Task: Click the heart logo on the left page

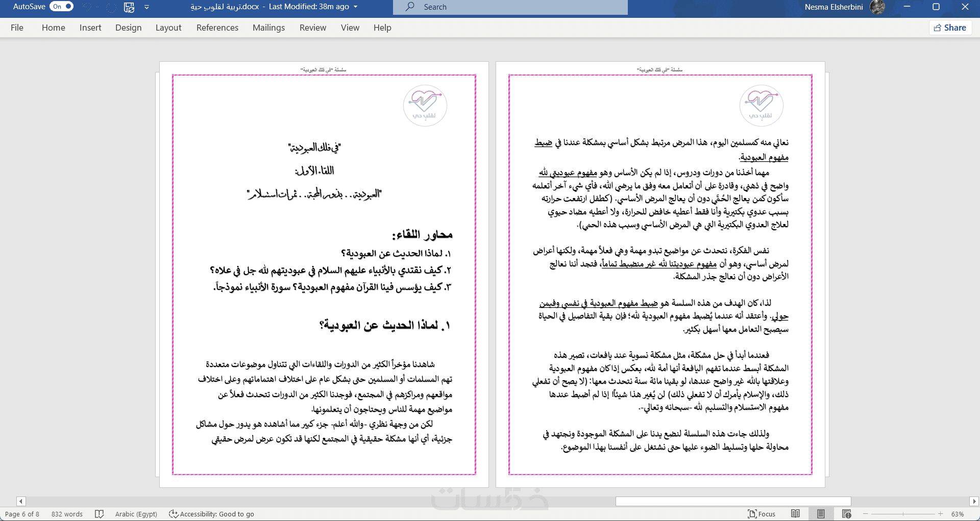Action: pyautogui.click(x=425, y=106)
